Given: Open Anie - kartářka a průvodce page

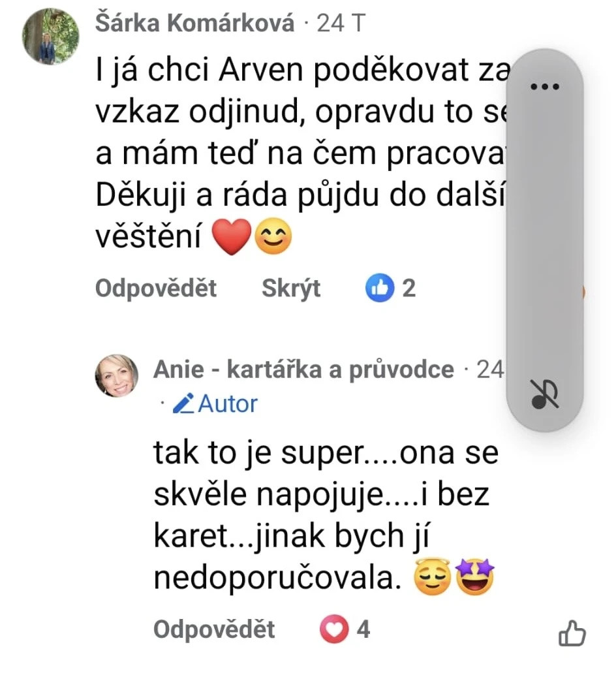Looking at the screenshot, I should tap(303, 370).
